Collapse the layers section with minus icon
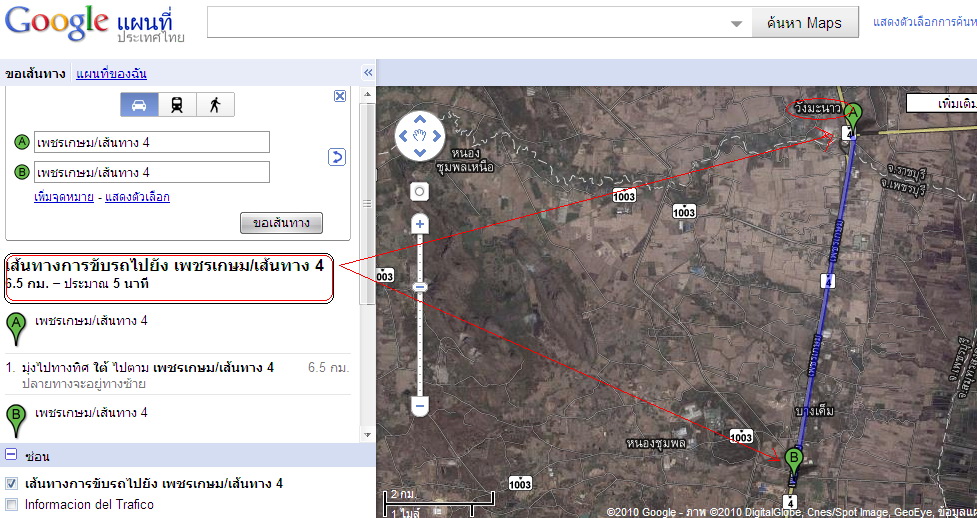This screenshot has width=977, height=518. click(x=12, y=455)
